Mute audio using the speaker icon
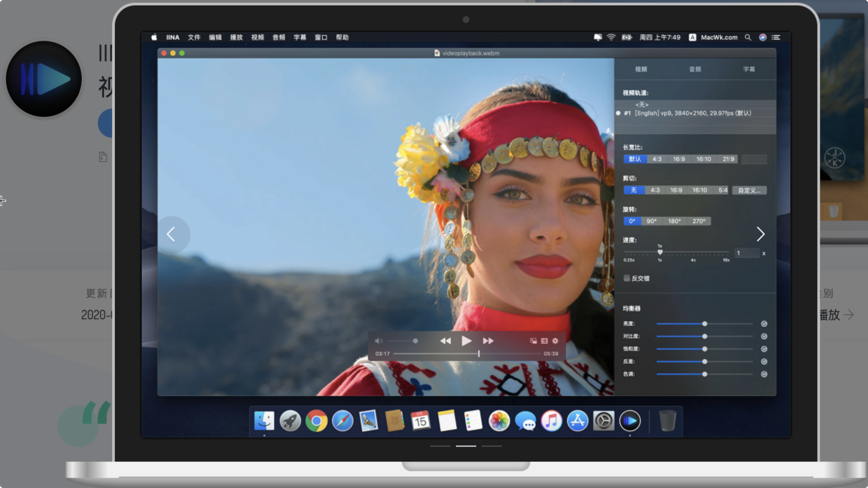Screen dimensions: 868x488 click(379, 341)
